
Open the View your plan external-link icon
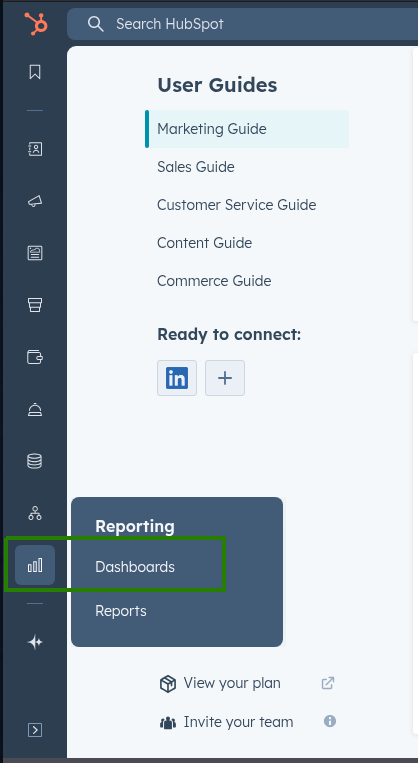(x=328, y=683)
